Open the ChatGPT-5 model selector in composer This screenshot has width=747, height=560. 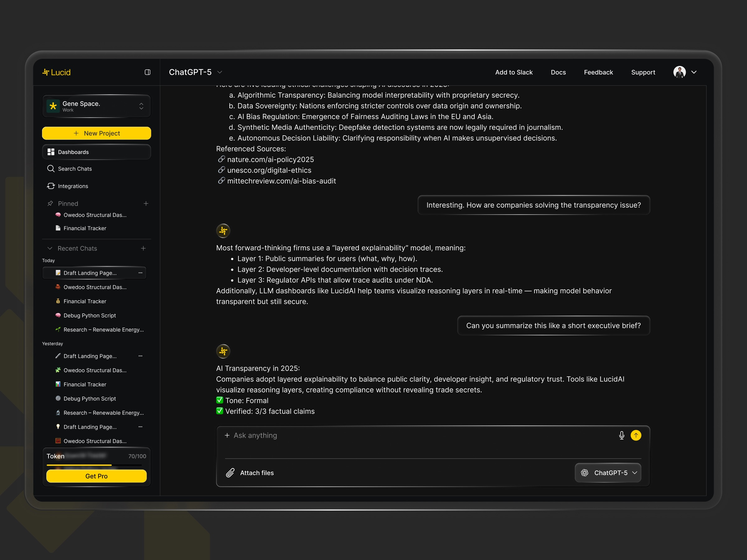(x=608, y=473)
